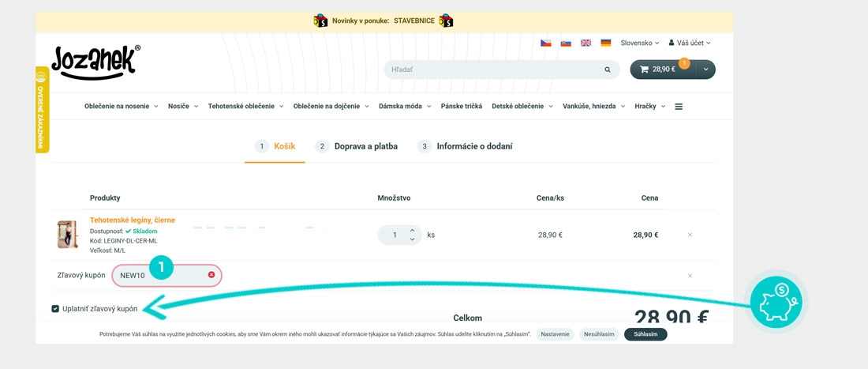Open the Váš účet account dropdown

(690, 43)
